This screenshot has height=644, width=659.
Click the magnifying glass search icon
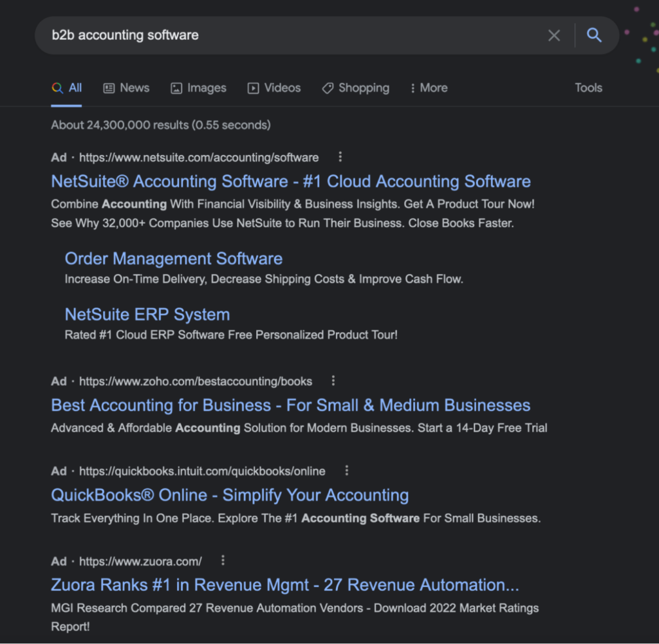(x=593, y=35)
